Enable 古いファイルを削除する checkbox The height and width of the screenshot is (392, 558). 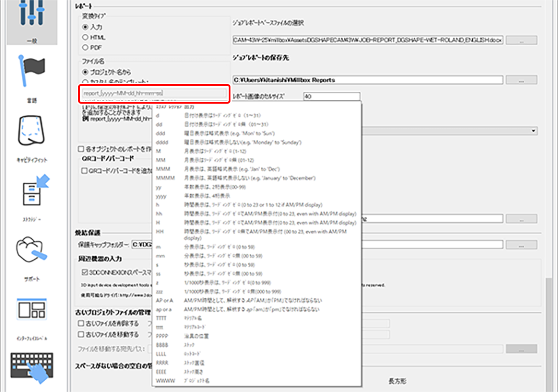pyautogui.click(x=82, y=323)
